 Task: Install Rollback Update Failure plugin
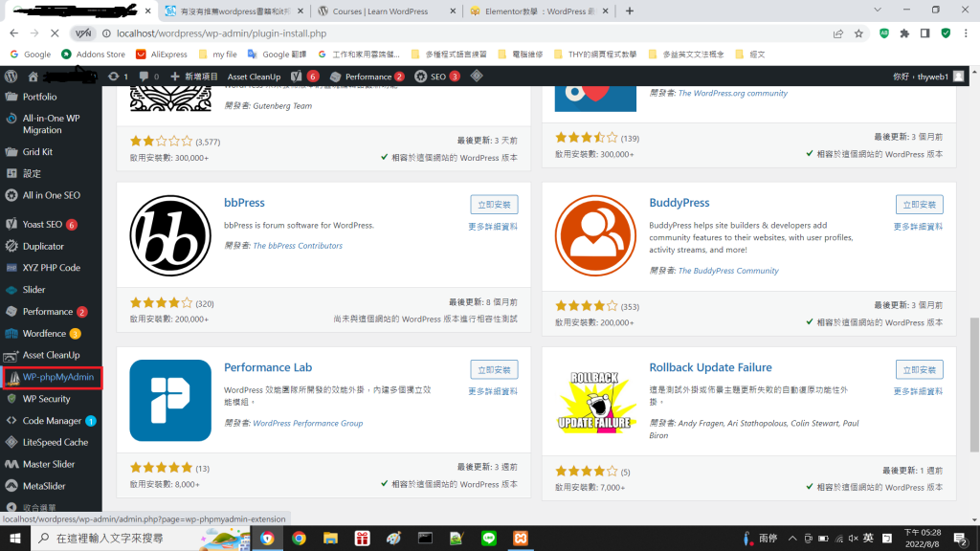pyautogui.click(x=919, y=370)
